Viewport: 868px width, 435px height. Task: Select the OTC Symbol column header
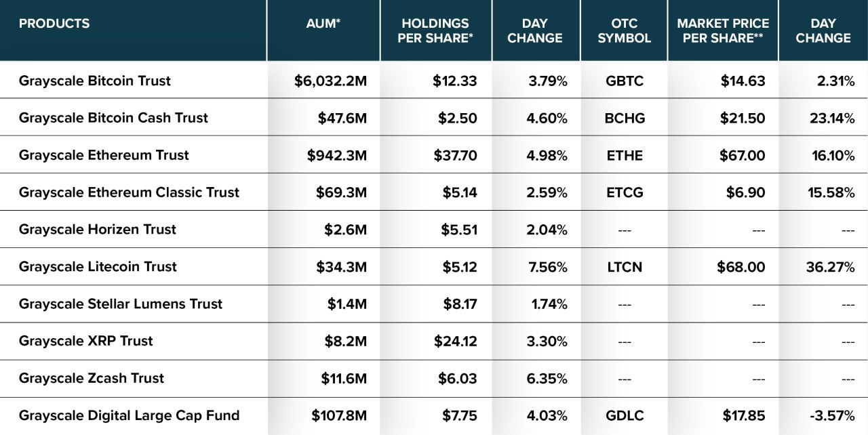[624, 30]
